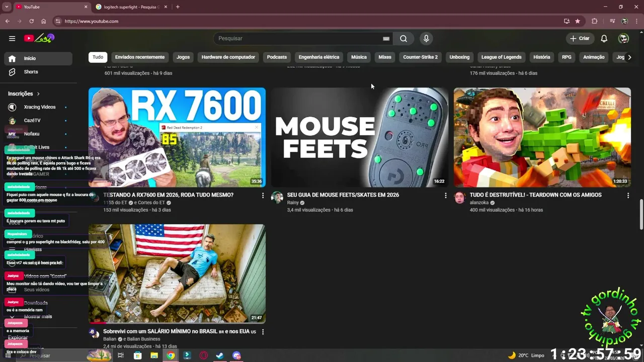Open Chrome's three-dot menu
This screenshot has width=644, height=362.
[636, 21]
